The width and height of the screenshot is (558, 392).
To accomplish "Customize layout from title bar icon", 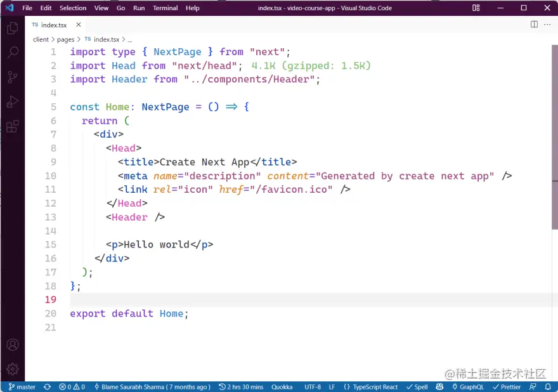I will pyautogui.click(x=476, y=8).
